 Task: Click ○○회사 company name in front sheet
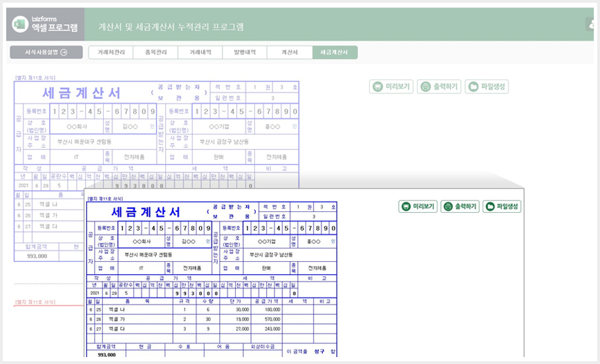[x=142, y=242]
